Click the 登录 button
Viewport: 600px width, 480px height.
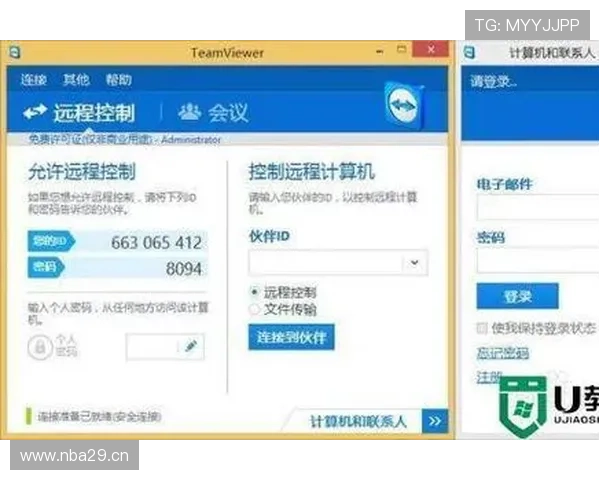[517, 296]
